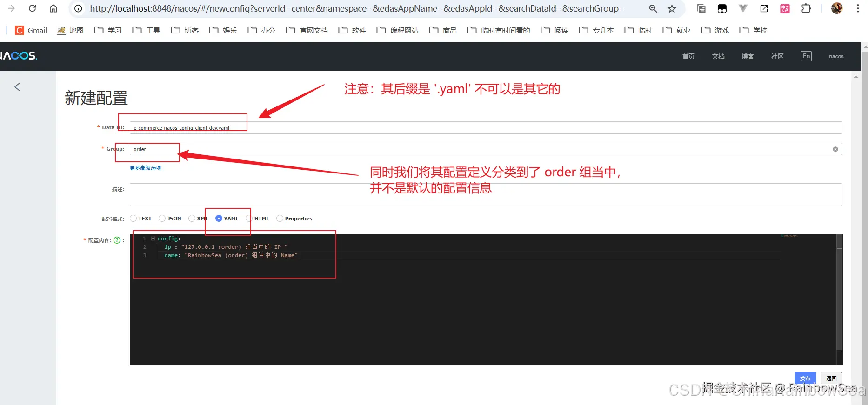
Task: Click into the Group input field
Action: click(486, 149)
